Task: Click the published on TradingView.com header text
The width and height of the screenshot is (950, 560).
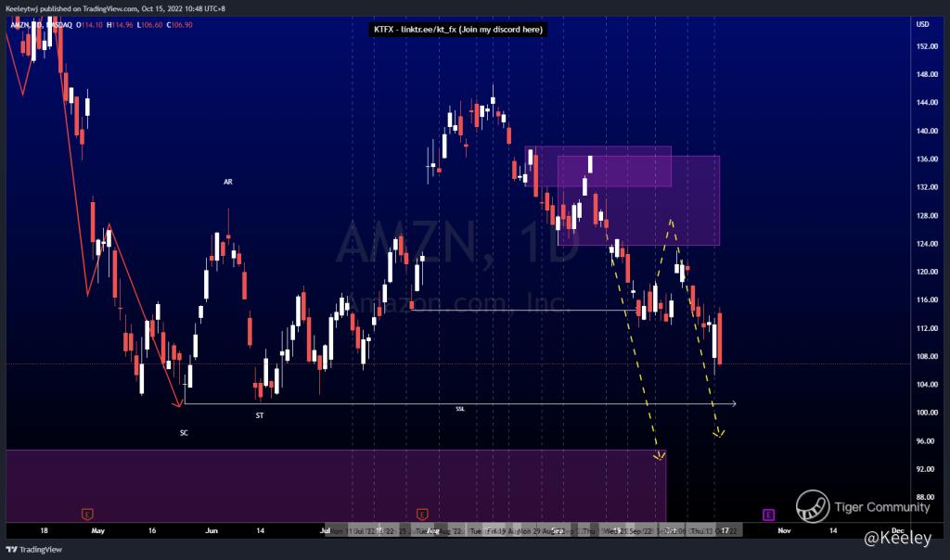Action: 115,8
